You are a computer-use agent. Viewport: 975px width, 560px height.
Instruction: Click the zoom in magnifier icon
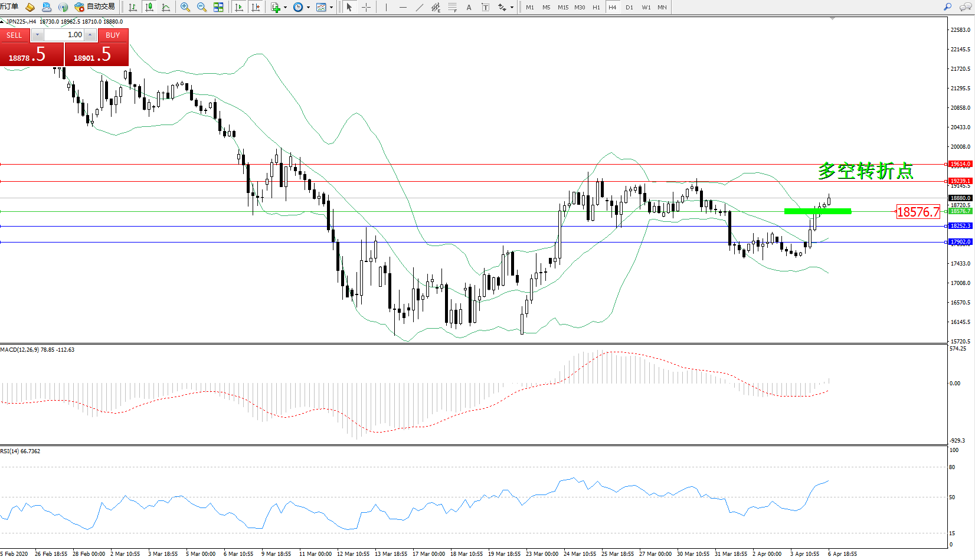(185, 7)
